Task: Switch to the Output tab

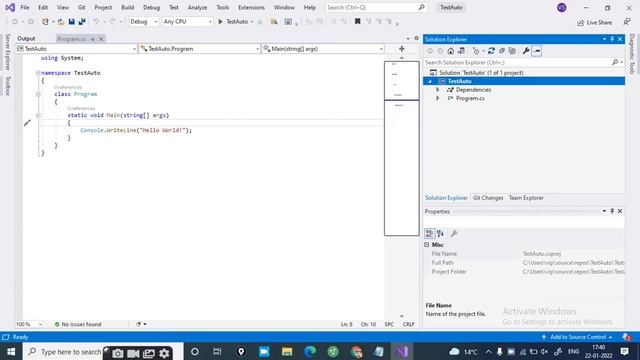Action: point(26,38)
